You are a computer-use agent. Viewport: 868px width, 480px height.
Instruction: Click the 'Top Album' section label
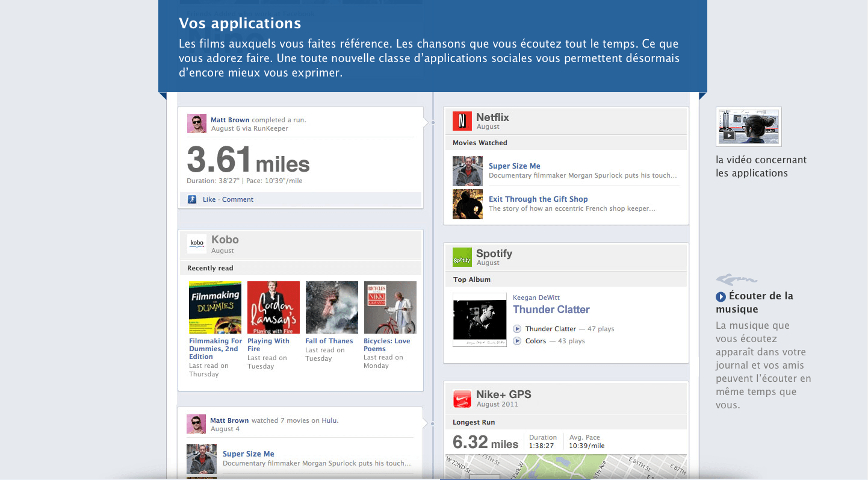pos(471,279)
